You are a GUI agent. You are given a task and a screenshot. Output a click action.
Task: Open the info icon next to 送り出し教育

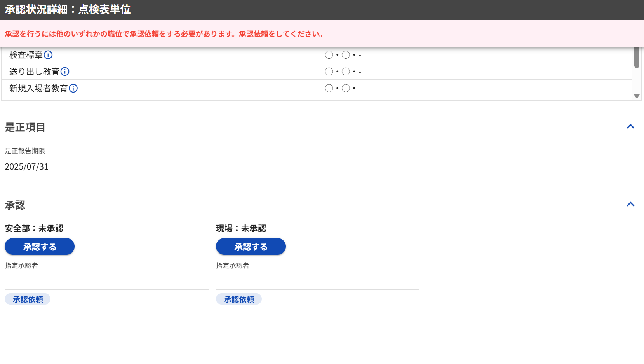tap(65, 72)
